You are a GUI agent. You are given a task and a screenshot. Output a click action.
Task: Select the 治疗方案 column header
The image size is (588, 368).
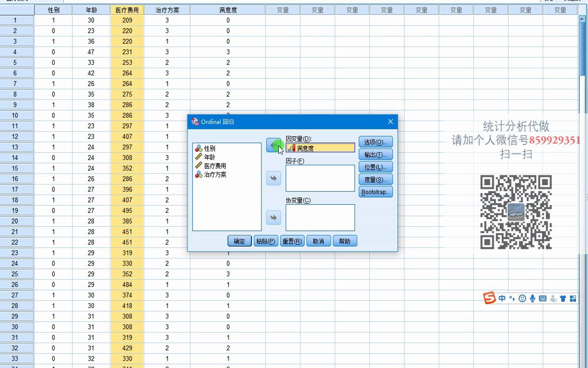pos(167,10)
